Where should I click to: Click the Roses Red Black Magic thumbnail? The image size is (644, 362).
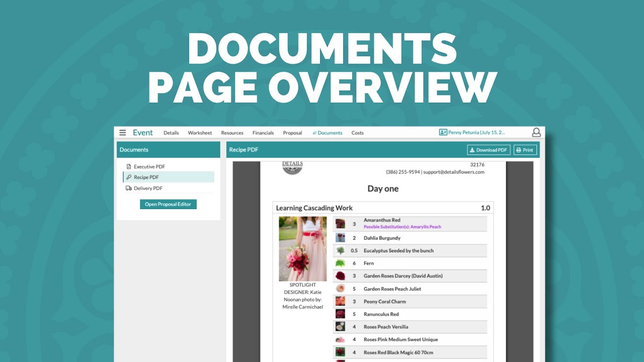341,352
